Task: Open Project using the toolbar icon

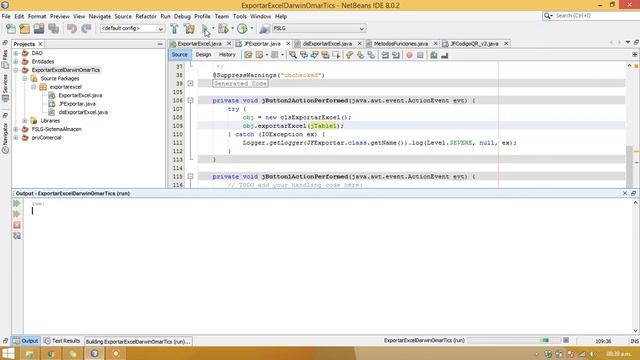Action: (x=39, y=29)
